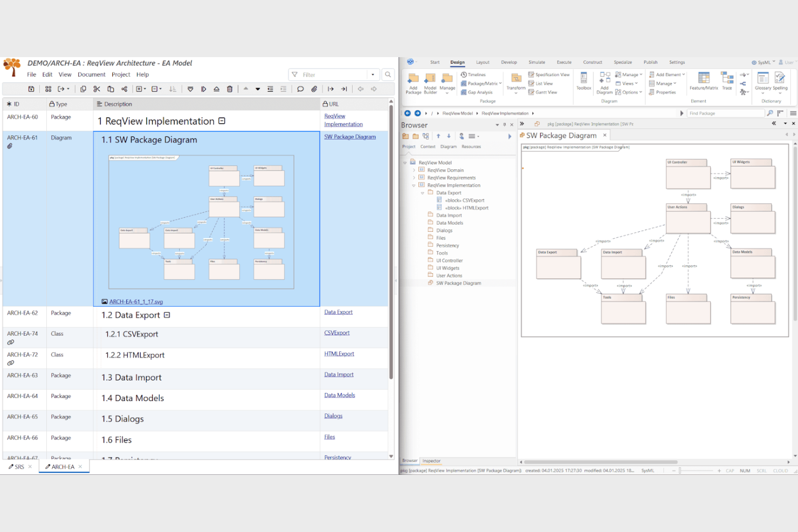Click the SW Package Diagram thumbnail image

pyautogui.click(x=202, y=222)
